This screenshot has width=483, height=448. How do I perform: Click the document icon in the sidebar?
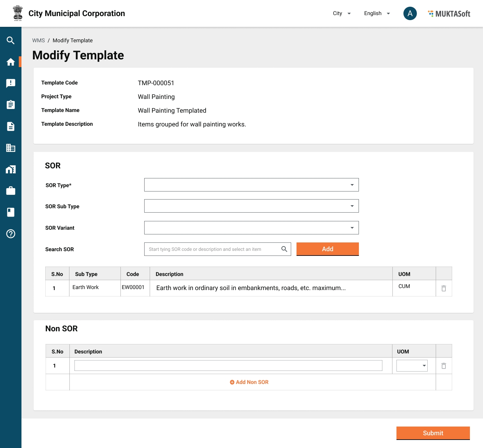(11, 126)
